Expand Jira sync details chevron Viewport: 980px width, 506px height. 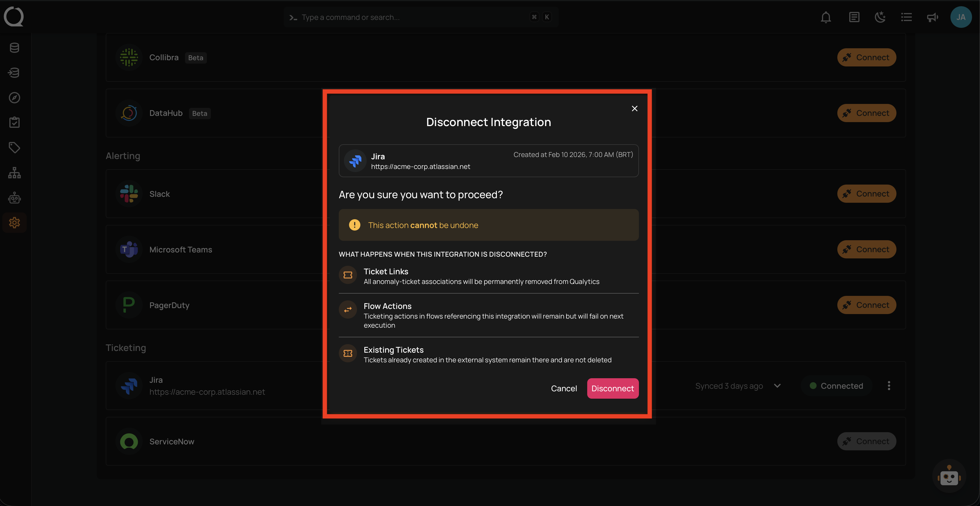tap(777, 386)
